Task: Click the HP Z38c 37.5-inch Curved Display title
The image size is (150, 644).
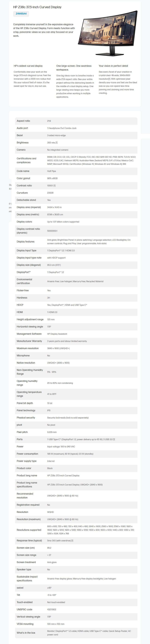Action: (37, 7)
